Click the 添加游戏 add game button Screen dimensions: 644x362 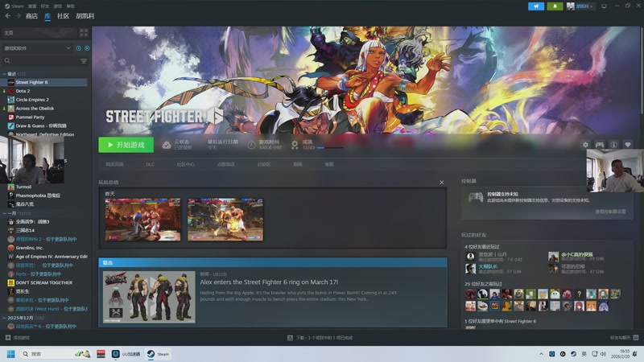coord(17,338)
